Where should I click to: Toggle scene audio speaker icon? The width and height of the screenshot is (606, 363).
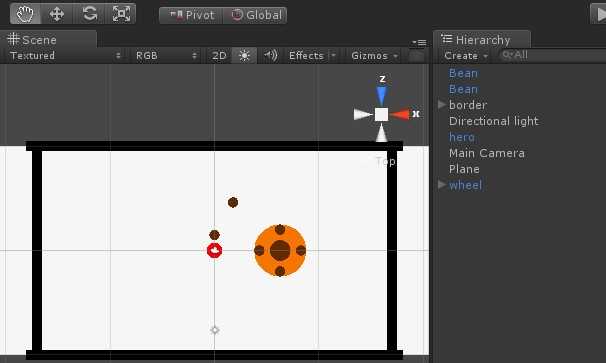click(271, 56)
